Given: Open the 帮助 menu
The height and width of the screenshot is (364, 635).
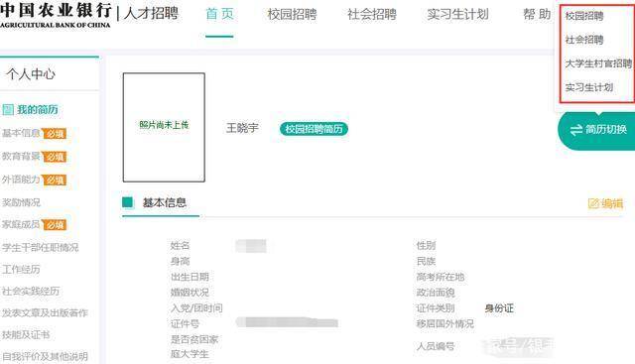Looking at the screenshot, I should pyautogui.click(x=537, y=14).
